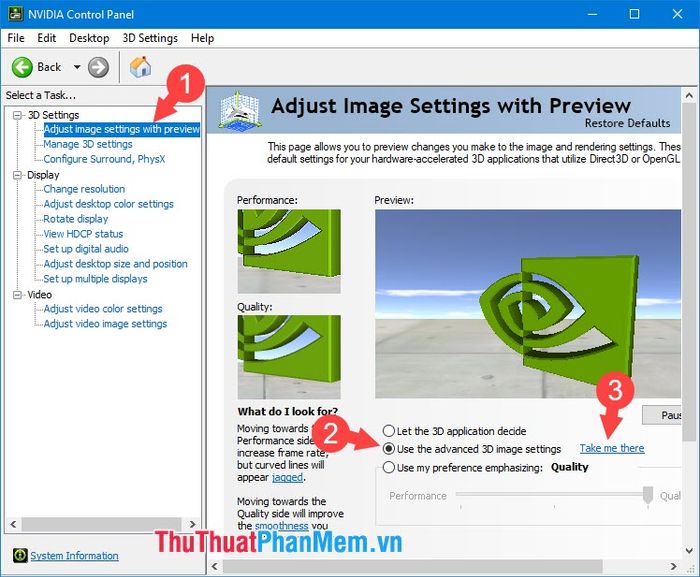Open the Home icon in toolbar

pos(141,67)
